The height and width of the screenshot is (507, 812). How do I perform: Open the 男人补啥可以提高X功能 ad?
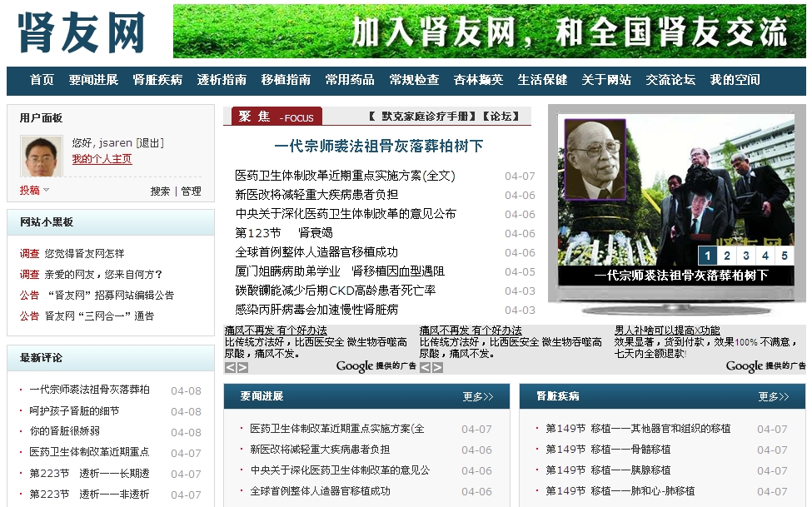[667, 331]
